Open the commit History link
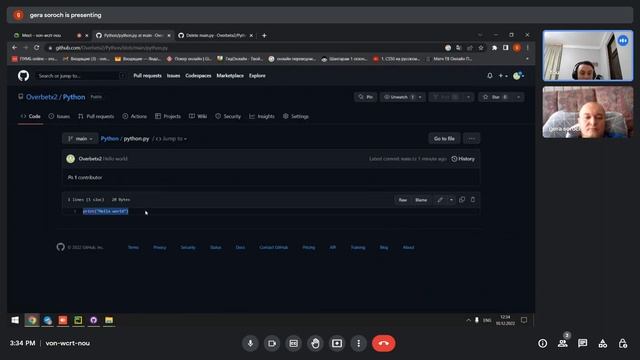Screen dimensions: 640x360 463,159
